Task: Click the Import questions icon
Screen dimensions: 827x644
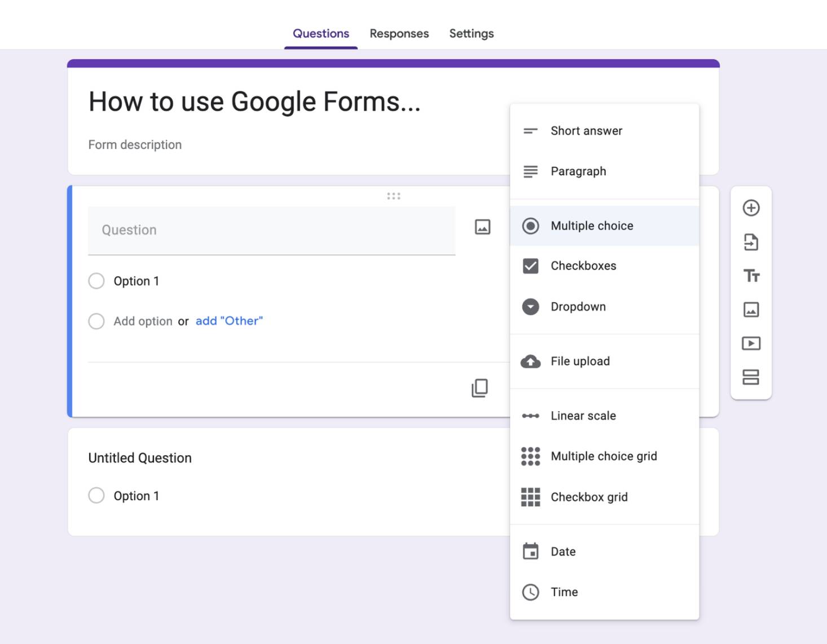Action: (751, 242)
